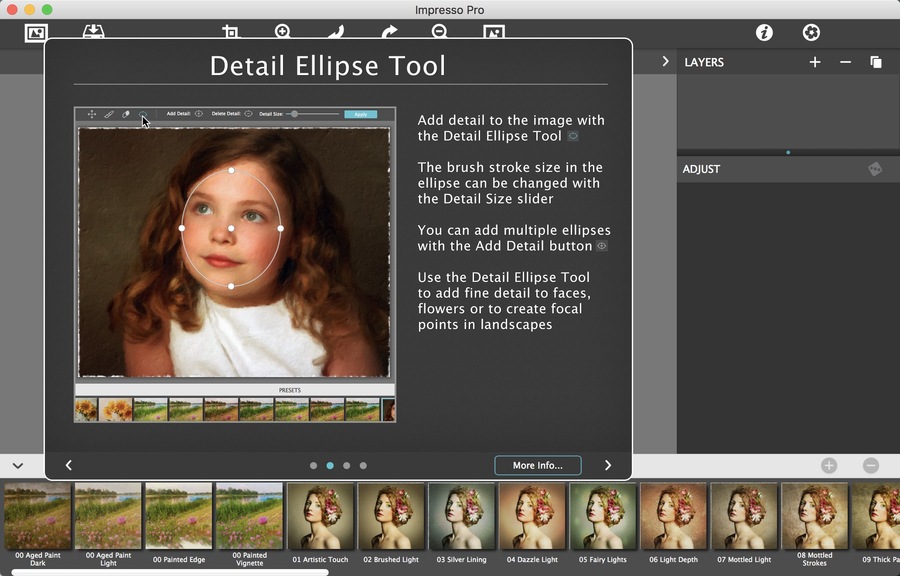Click the dice icon in the Adjust header
Screen dimensions: 900x576
click(875, 169)
